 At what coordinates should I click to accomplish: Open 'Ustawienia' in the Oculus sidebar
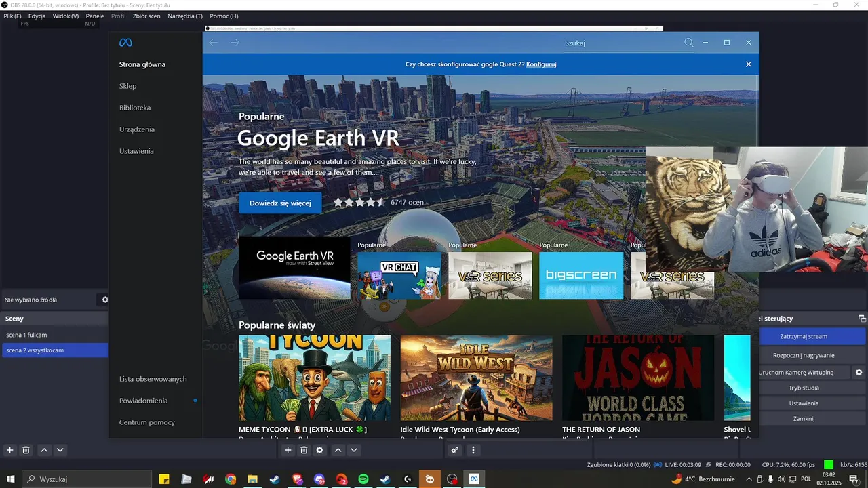(x=136, y=151)
